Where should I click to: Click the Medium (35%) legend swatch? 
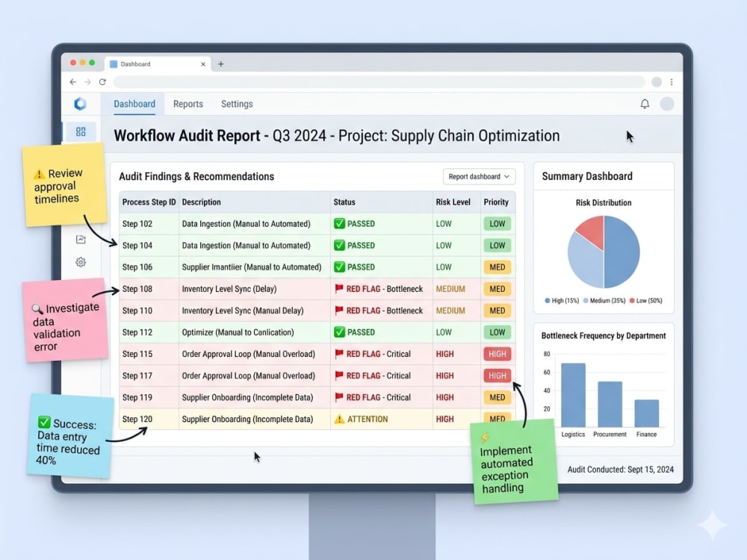[x=586, y=300]
